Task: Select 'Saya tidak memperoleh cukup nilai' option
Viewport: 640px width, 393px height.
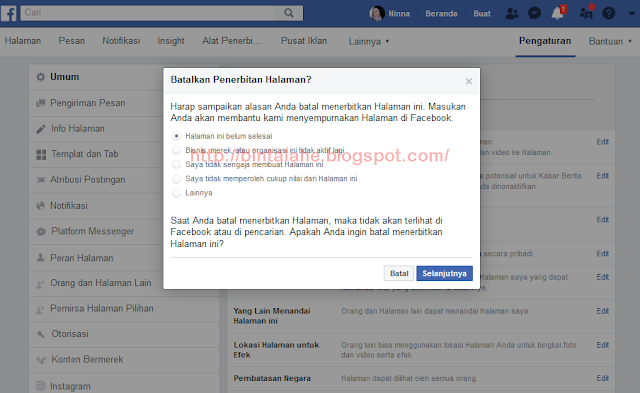Action: tap(176, 179)
